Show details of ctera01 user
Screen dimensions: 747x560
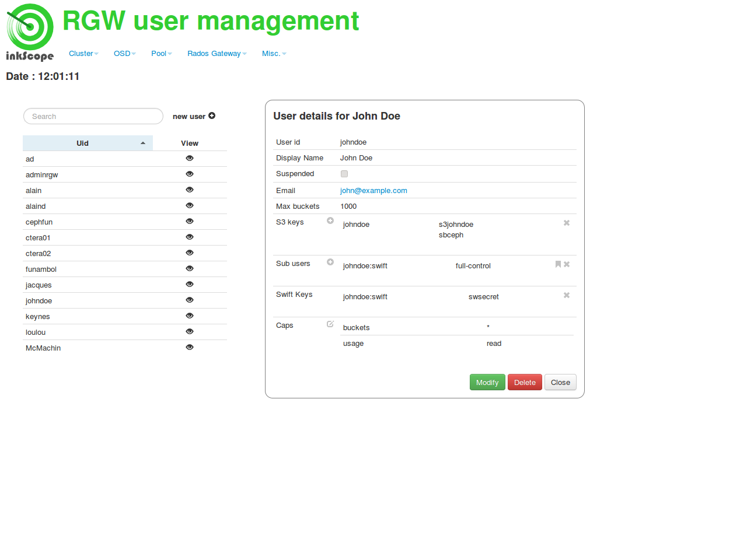click(190, 237)
